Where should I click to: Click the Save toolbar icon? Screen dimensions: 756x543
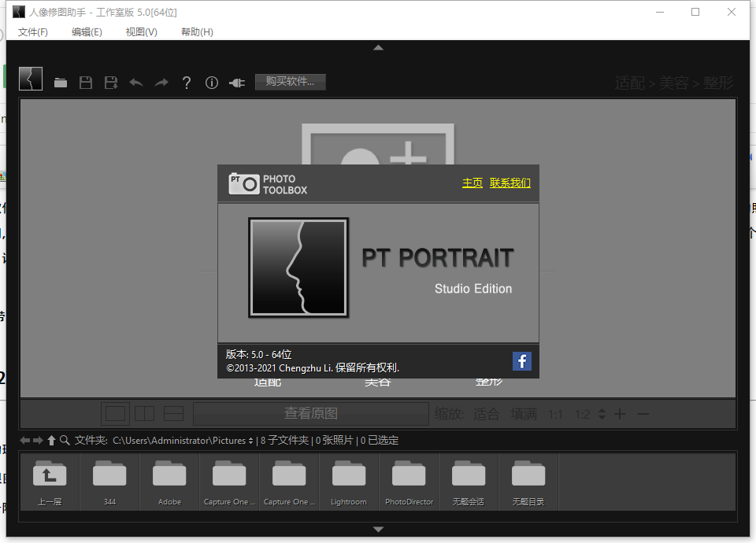pyautogui.click(x=86, y=82)
